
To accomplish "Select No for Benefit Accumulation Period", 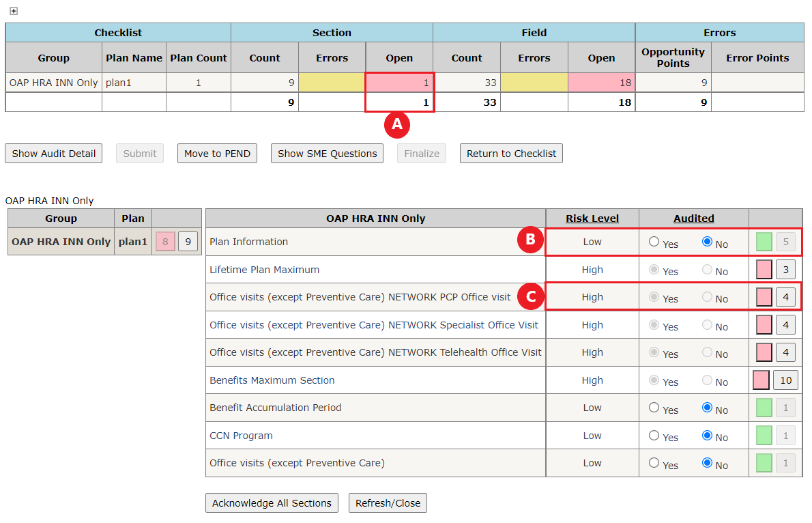I will (707, 408).
